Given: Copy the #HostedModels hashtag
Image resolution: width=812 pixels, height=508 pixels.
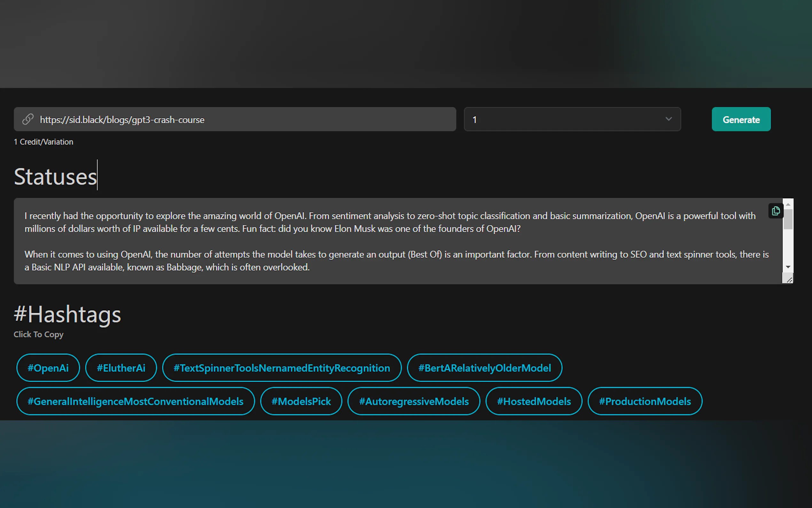Looking at the screenshot, I should tap(534, 401).
